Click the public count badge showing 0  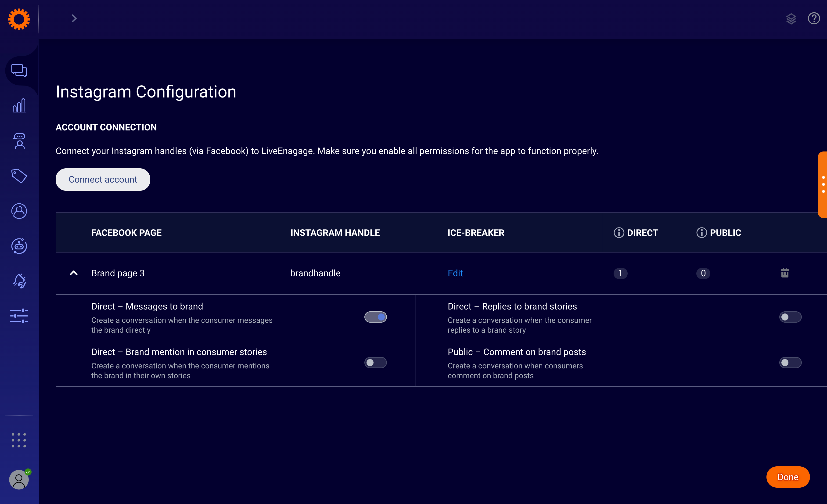tap(703, 274)
